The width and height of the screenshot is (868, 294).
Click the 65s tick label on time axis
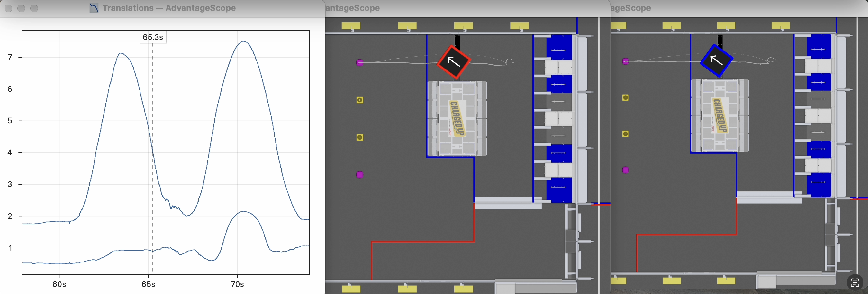148,284
